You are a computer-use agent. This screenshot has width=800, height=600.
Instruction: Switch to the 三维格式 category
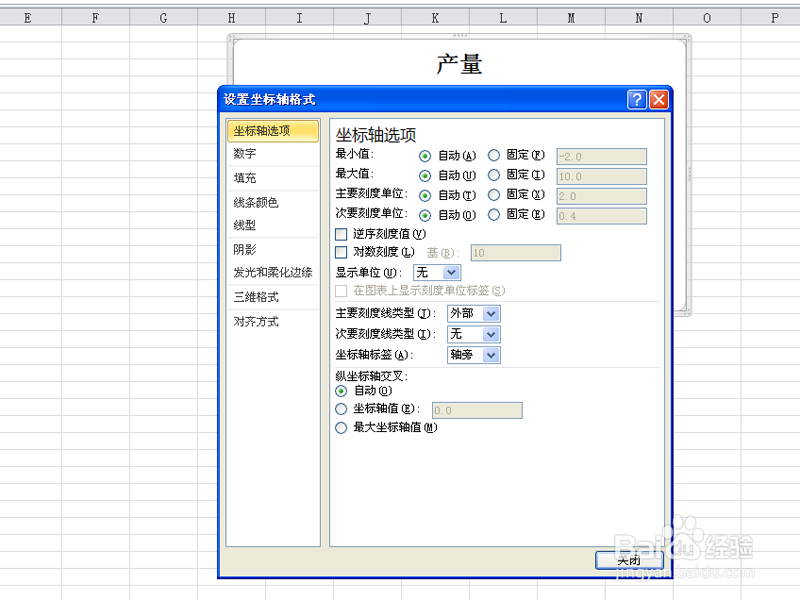[273, 297]
